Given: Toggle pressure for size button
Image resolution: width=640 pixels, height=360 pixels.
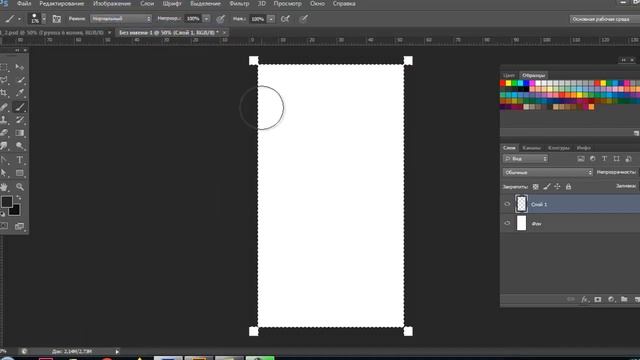Looking at the screenshot, I should point(303,19).
